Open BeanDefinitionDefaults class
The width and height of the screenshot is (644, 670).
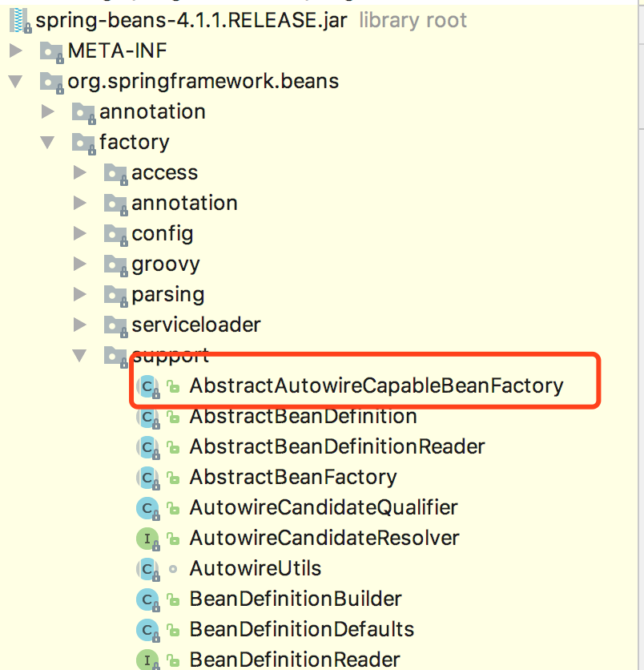302,630
